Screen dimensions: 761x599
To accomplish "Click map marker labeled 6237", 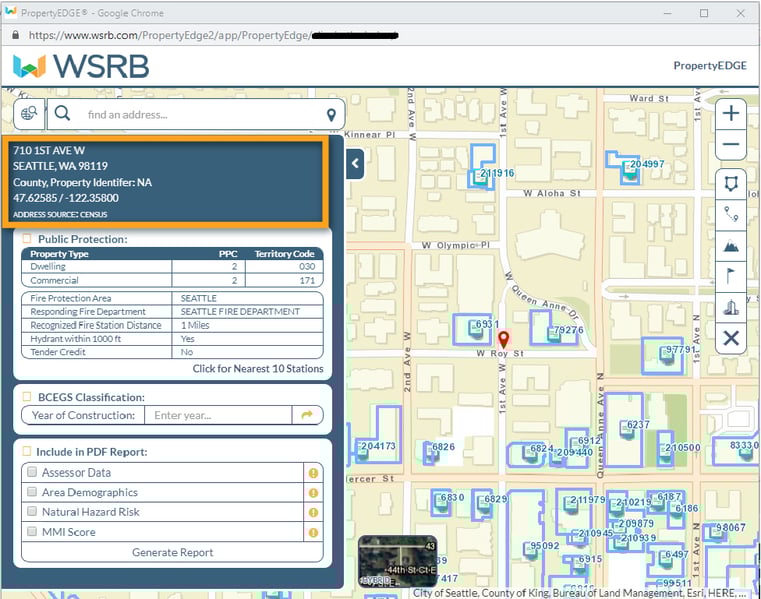I will click(x=627, y=430).
